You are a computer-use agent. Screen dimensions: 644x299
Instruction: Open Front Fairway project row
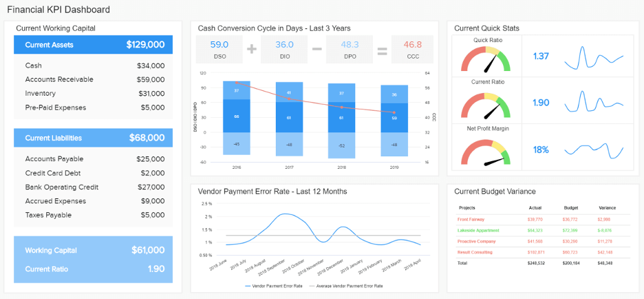543,220
